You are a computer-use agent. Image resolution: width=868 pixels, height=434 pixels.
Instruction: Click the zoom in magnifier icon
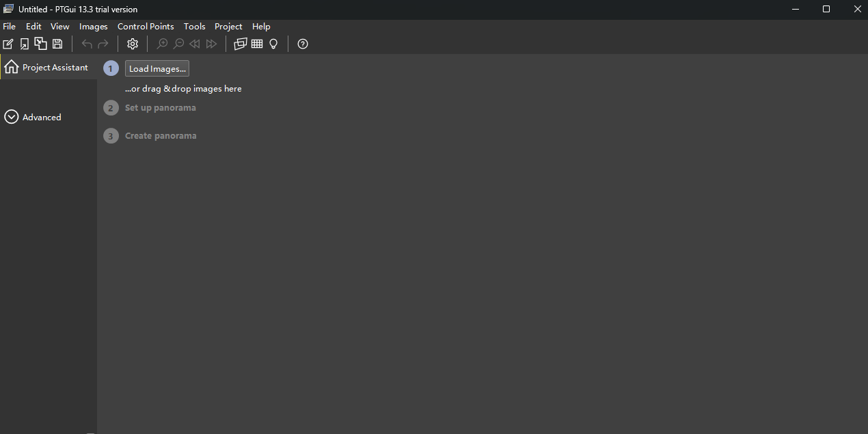162,44
